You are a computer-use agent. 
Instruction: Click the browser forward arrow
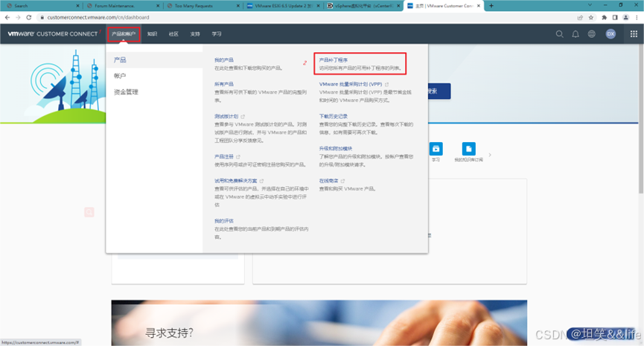[x=18, y=17]
